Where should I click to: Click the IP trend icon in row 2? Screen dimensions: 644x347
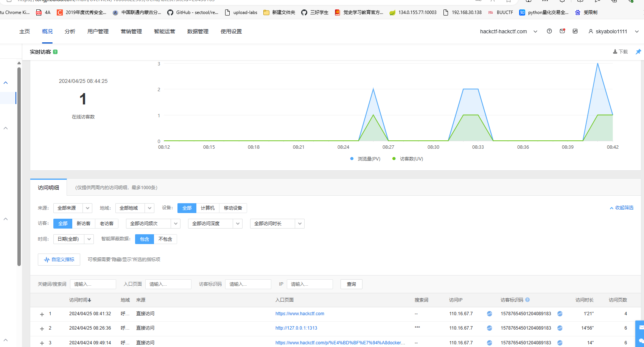[x=489, y=328]
